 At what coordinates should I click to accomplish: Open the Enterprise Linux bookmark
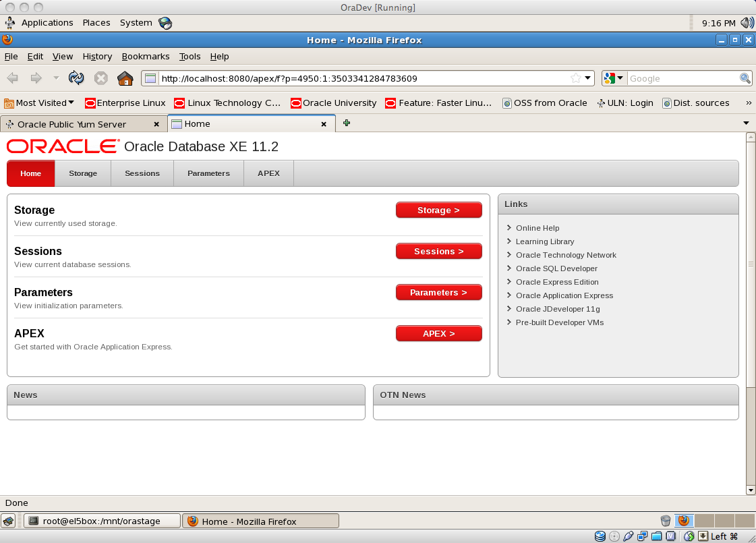[x=125, y=103]
